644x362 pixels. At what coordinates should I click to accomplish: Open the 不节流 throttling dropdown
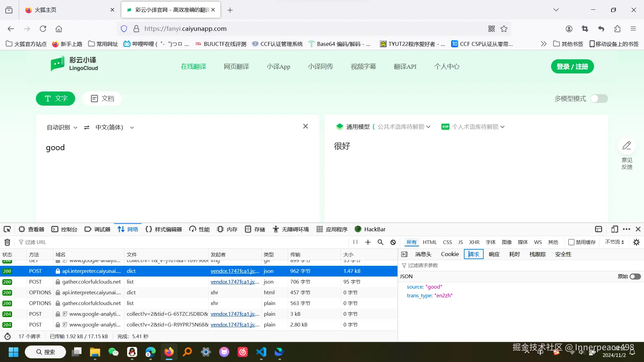[x=614, y=242]
